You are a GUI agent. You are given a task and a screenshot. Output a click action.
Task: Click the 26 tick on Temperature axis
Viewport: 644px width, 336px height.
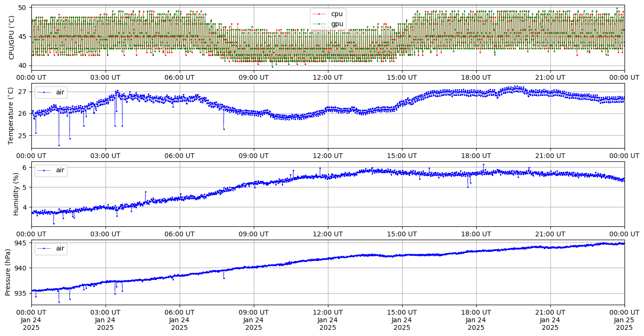pyautogui.click(x=24, y=113)
